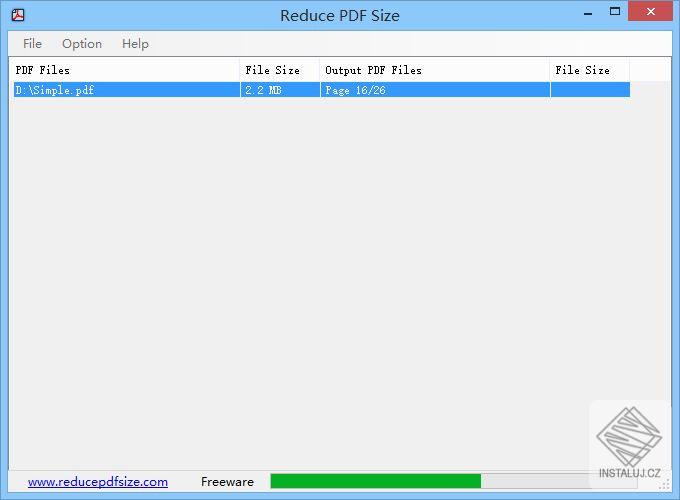This screenshot has height=500, width=680.
Task: Click the 2.2 MB file size cell
Action: click(x=280, y=90)
